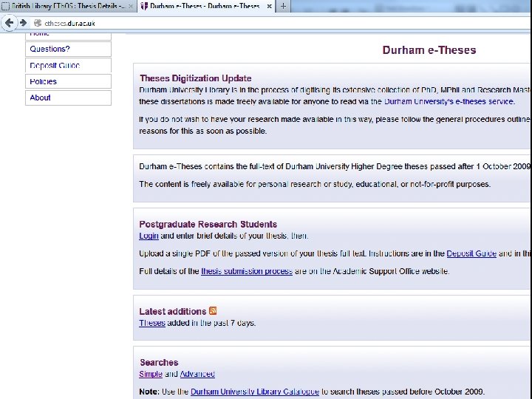Open Theses added in past 7 days link
Viewport: 532px width, 399px height.
(x=152, y=323)
